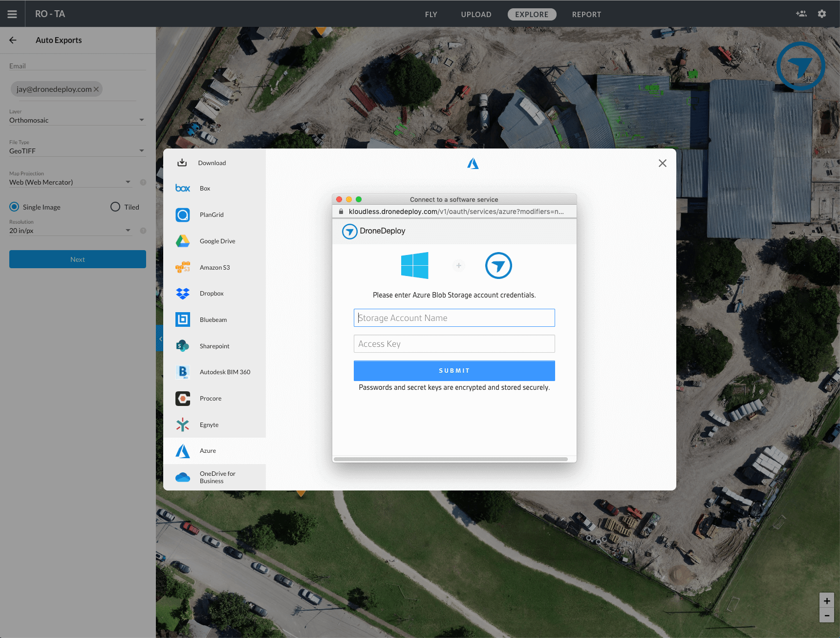Choose Procore export option label

(211, 398)
